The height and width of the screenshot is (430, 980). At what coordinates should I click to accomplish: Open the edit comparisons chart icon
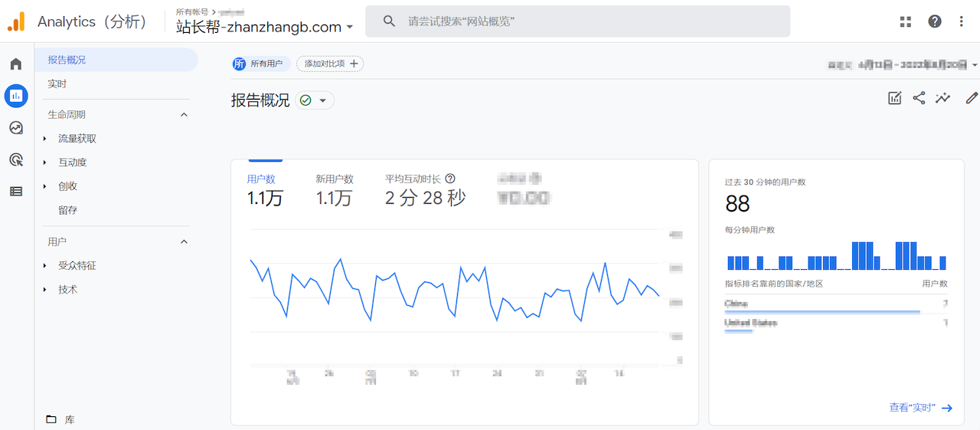894,98
